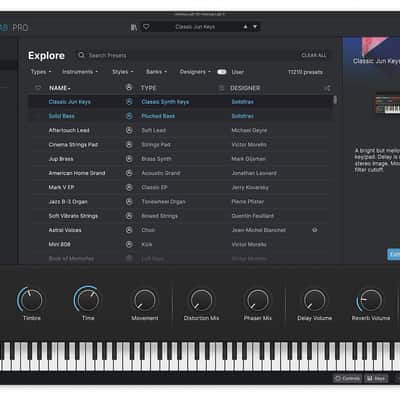Toggle the User presets switch
The height and width of the screenshot is (400, 400).
click(x=222, y=72)
